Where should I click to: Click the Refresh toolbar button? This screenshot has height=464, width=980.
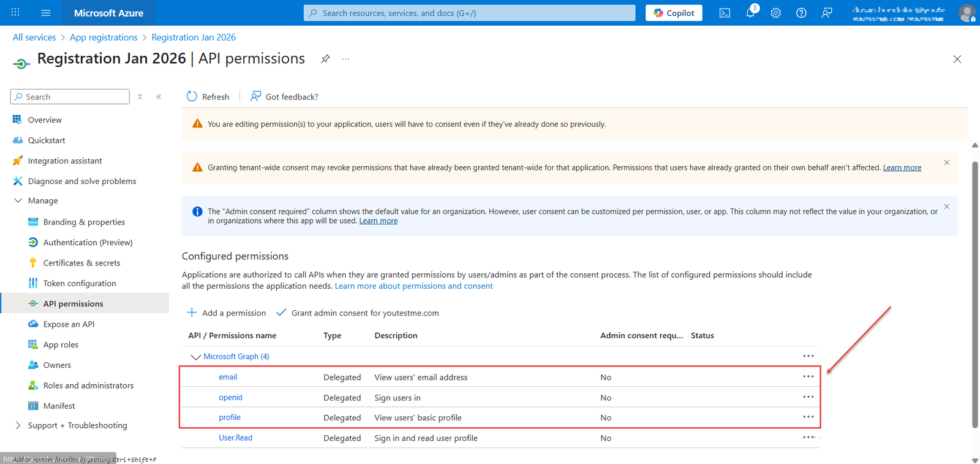208,97
